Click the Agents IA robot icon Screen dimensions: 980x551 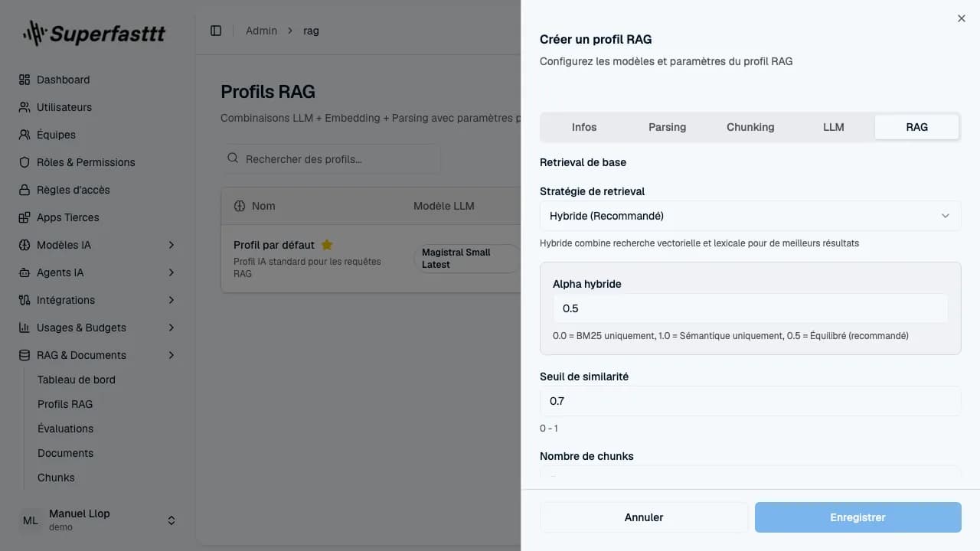click(24, 272)
